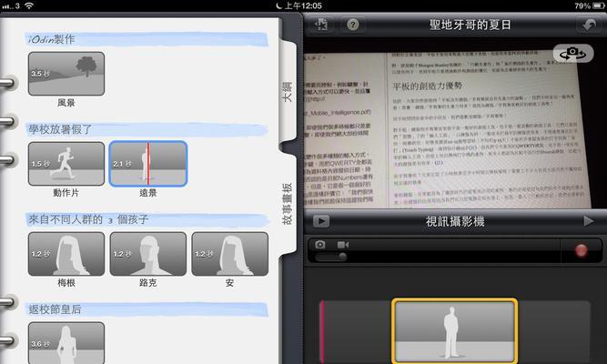The height and width of the screenshot is (364, 607).
Task: Select the 路克 clip placeholder
Action: pyautogui.click(x=147, y=254)
